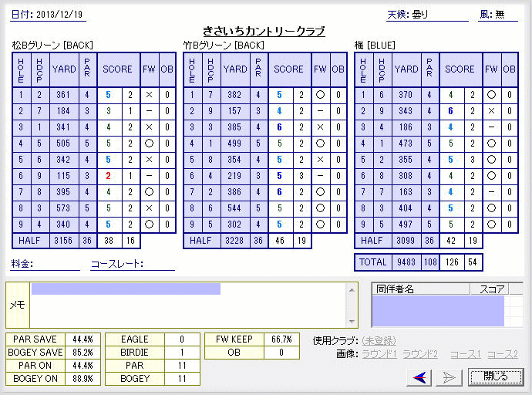Select 松 half total yardage 3156
This screenshot has width=532, height=395.
tap(63, 241)
